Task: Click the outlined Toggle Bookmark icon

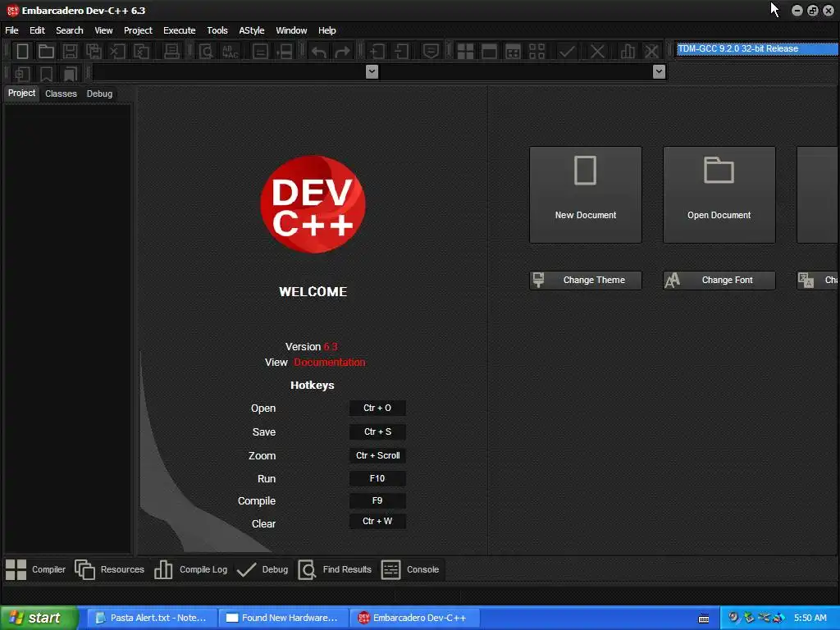Action: click(46, 73)
